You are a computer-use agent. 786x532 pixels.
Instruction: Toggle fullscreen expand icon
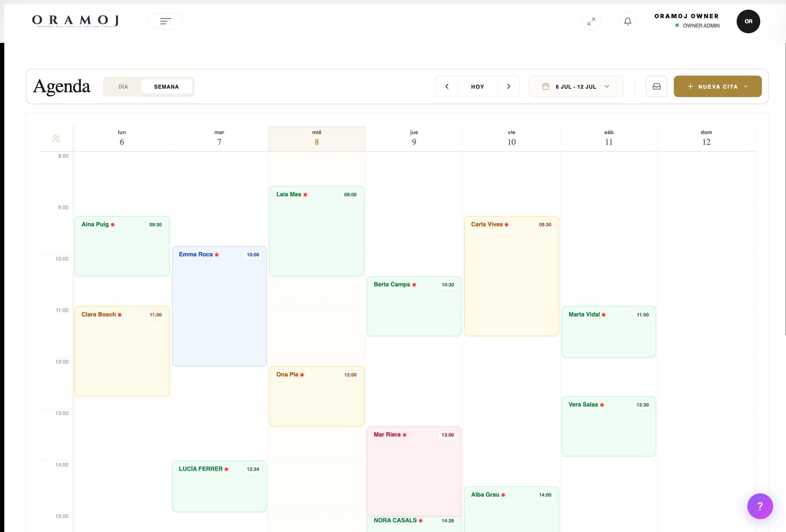click(591, 21)
